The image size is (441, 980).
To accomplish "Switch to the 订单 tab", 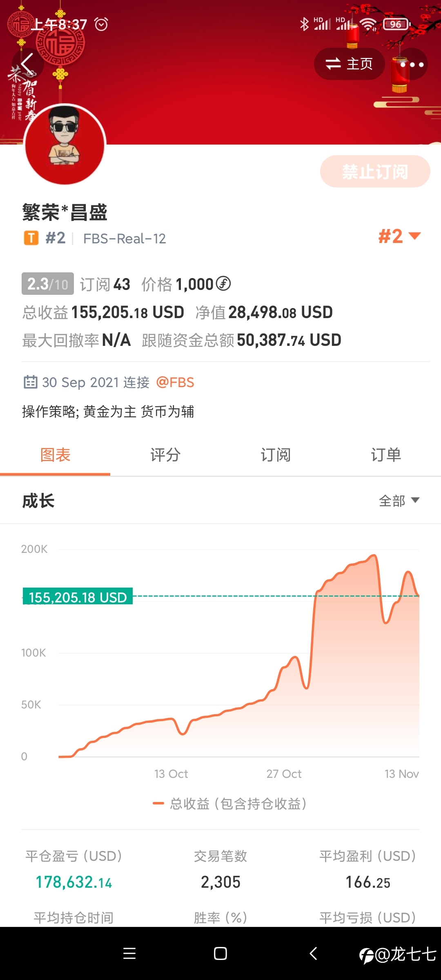I will click(x=386, y=455).
